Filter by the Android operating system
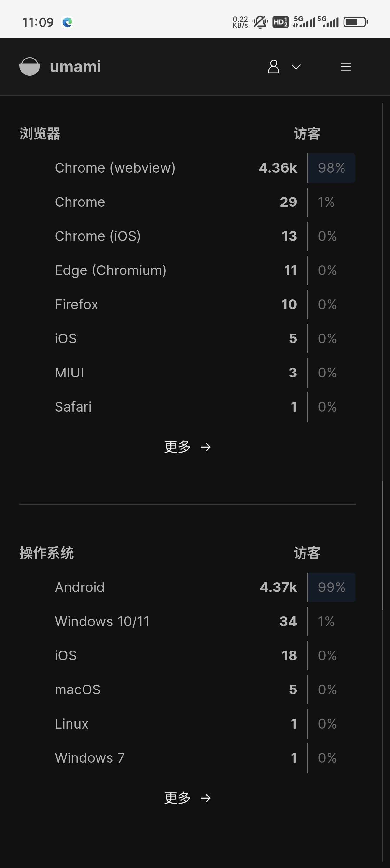 (80, 587)
